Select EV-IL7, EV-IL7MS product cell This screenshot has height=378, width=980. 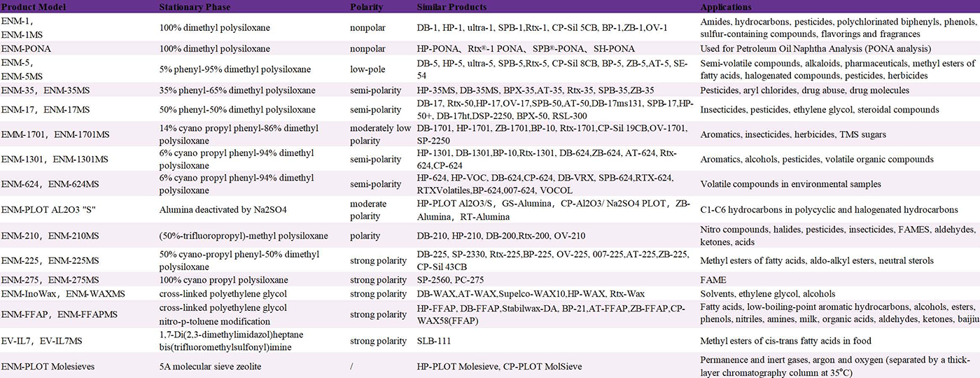pos(42,341)
